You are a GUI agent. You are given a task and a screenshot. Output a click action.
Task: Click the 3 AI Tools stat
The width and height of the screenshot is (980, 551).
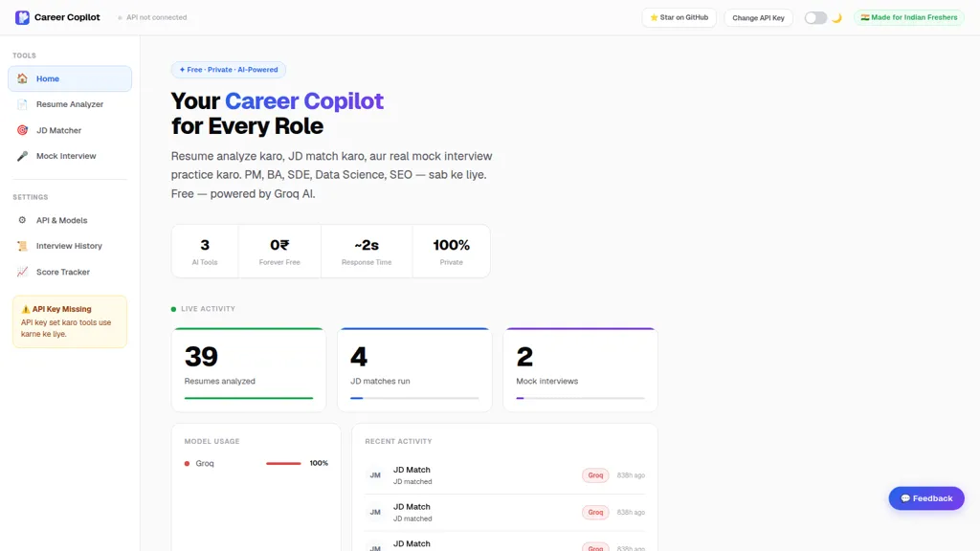pos(205,252)
